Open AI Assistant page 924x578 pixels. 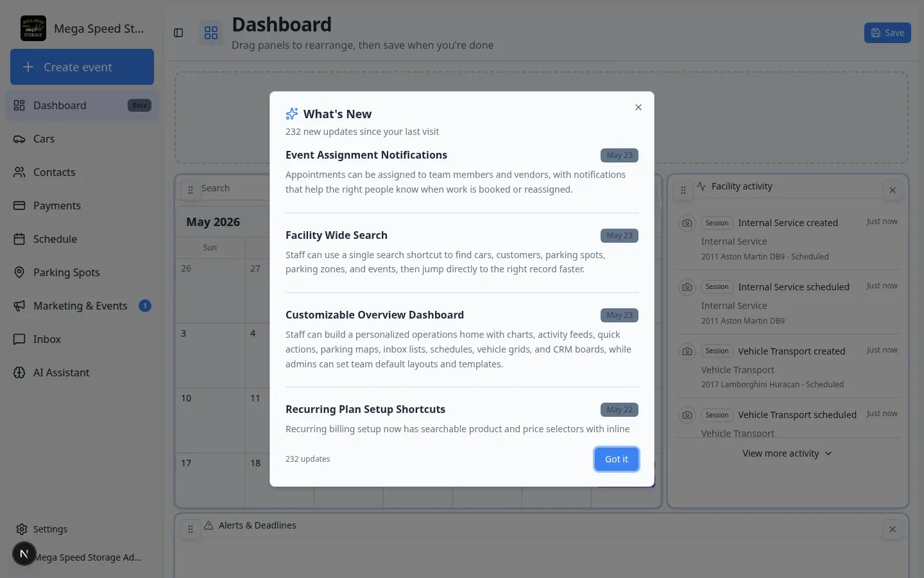tap(82, 372)
